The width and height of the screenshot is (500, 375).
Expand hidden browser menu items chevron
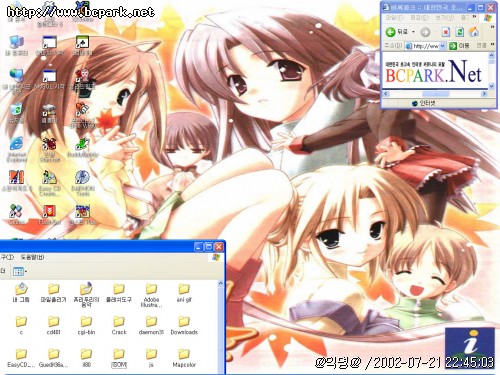coord(475,17)
